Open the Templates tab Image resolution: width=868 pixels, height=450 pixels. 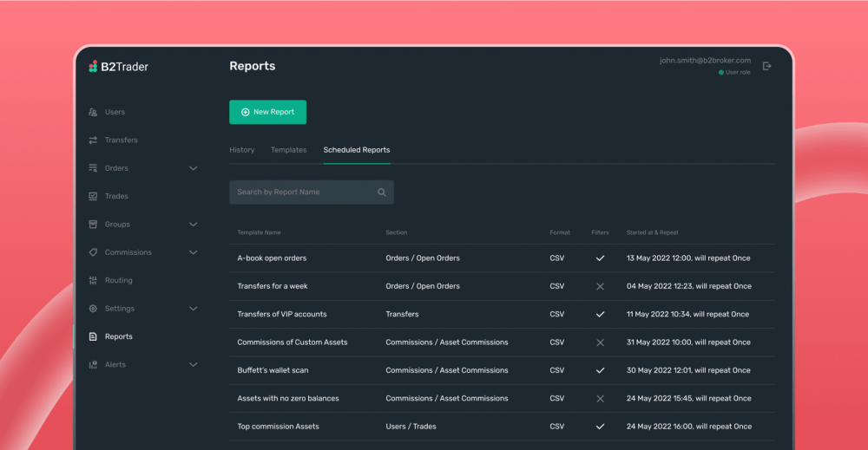coord(288,150)
